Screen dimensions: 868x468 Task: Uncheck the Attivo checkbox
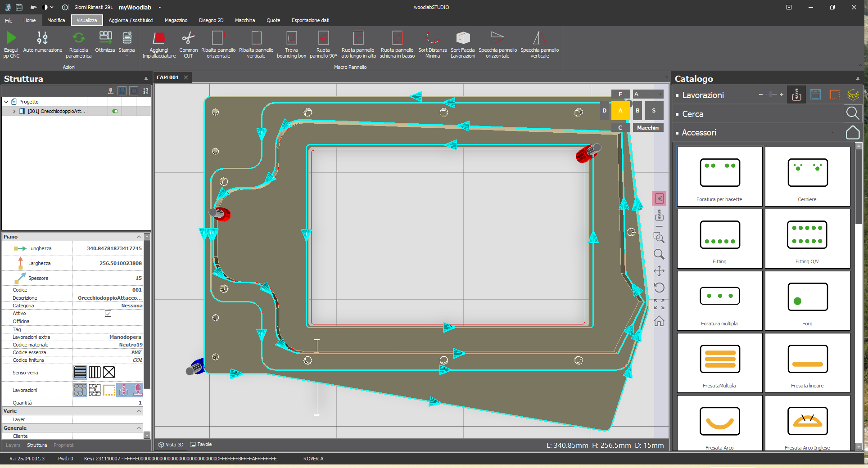(108, 313)
